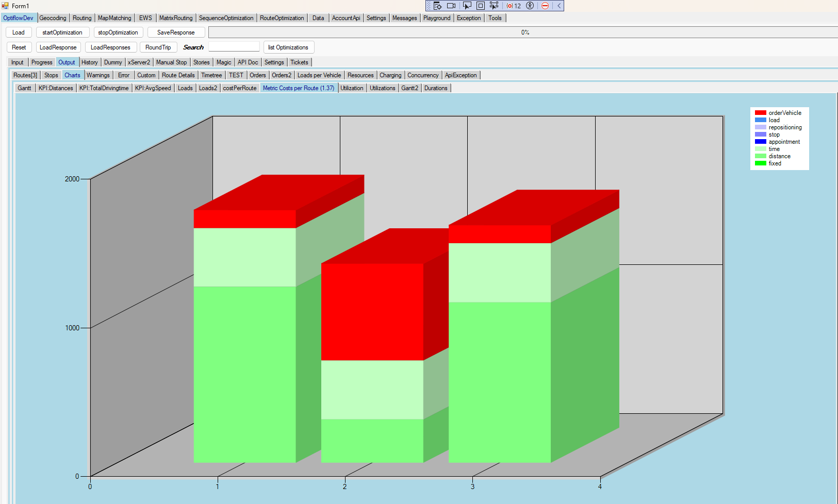Screen dimensions: 838x504
Task: Open the History tab
Action: (89, 62)
